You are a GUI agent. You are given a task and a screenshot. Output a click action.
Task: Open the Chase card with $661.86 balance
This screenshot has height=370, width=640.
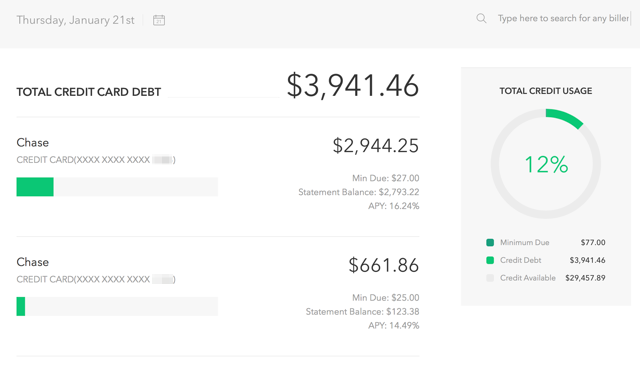point(33,262)
